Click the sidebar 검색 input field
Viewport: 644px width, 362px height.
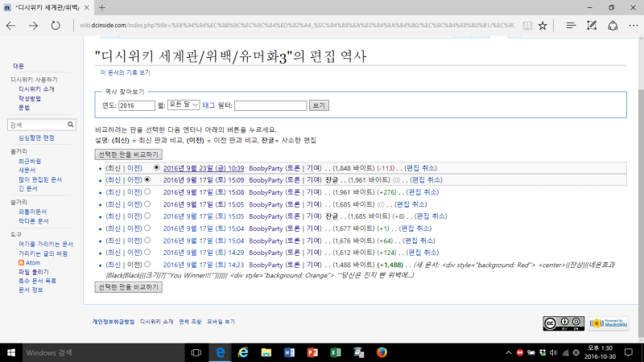coord(37,125)
